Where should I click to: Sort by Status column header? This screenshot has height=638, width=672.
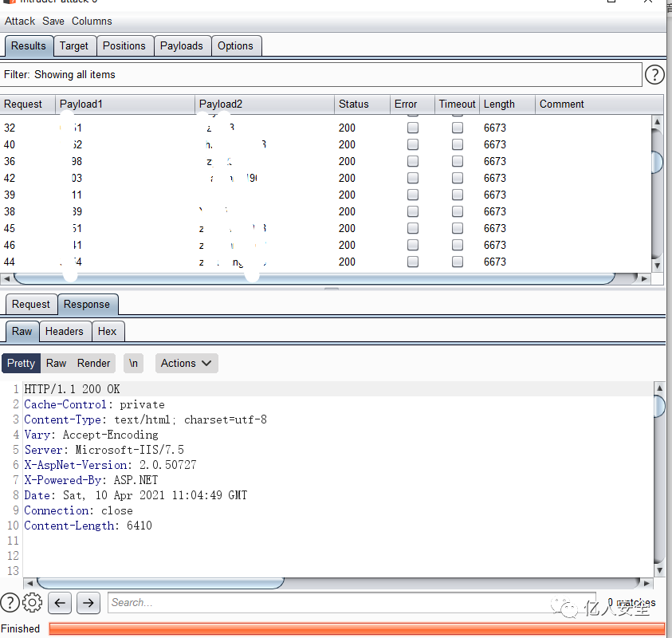(x=362, y=104)
